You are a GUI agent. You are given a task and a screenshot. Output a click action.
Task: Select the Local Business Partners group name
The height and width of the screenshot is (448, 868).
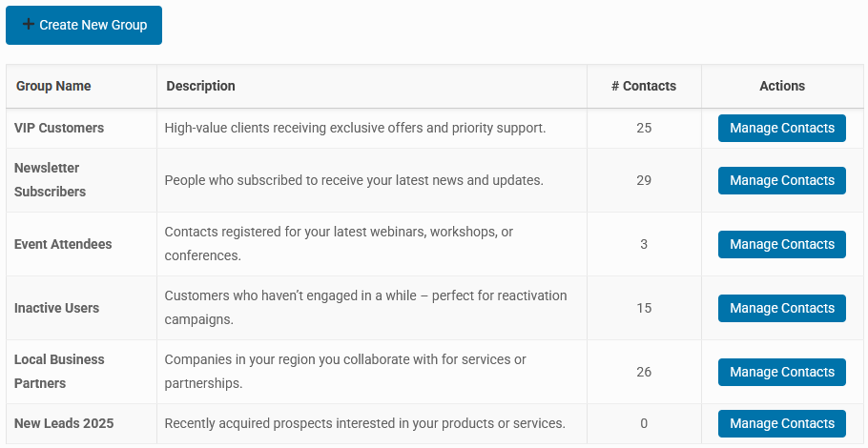[59, 371]
